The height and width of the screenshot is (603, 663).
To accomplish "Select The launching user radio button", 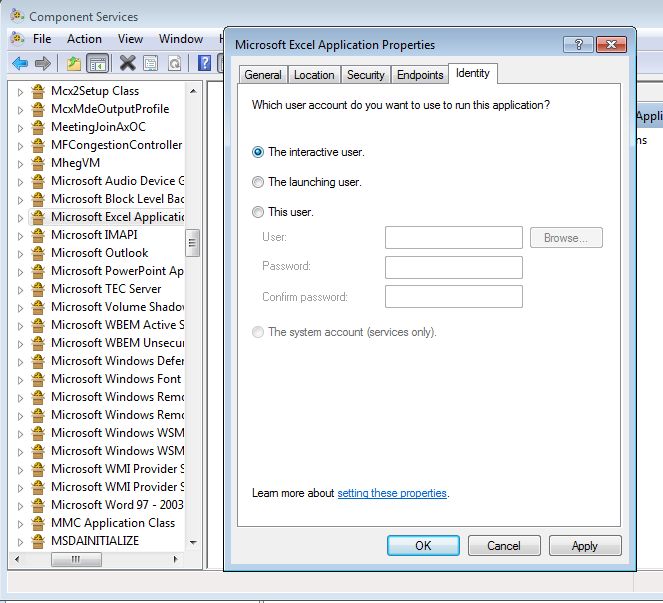I will (x=258, y=182).
